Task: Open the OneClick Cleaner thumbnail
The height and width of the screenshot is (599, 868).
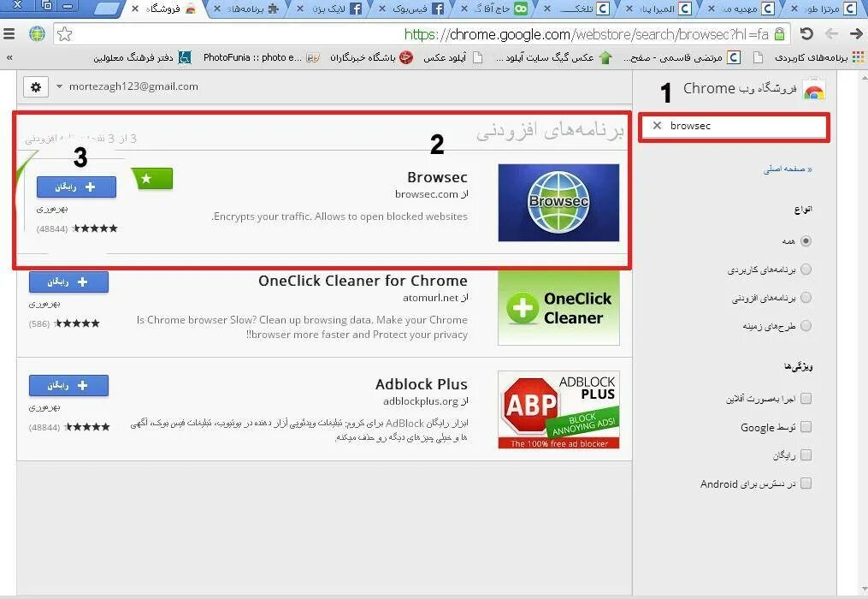Action: coord(558,307)
